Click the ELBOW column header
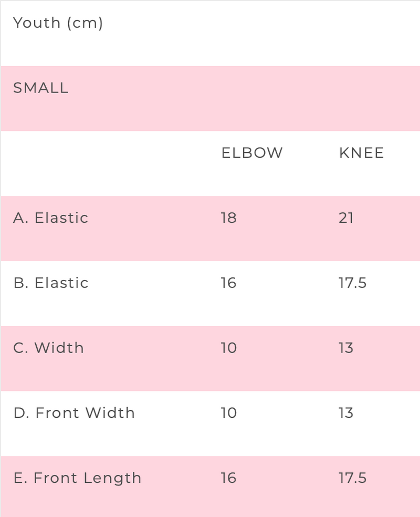Screen dimensions: 420x517 [252, 153]
